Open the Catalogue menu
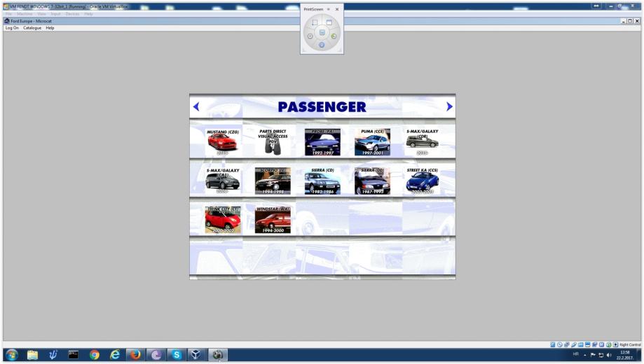This screenshot has width=644, height=364. click(32, 28)
